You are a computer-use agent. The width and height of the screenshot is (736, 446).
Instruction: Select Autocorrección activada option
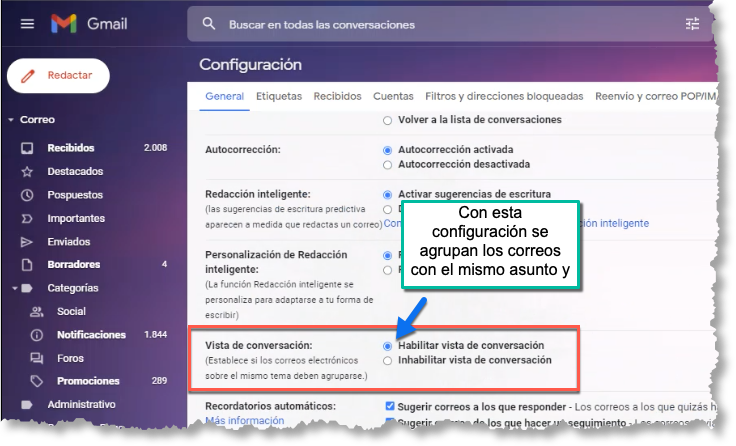387,150
